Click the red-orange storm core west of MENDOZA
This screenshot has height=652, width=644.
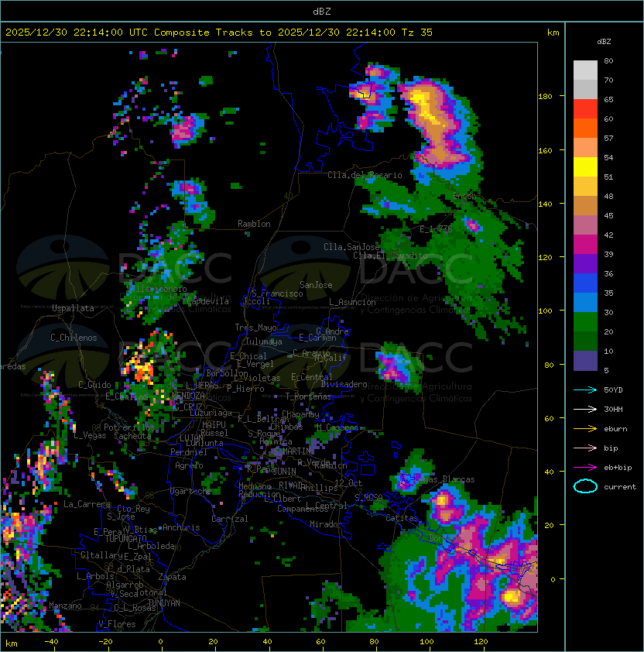coord(142,369)
